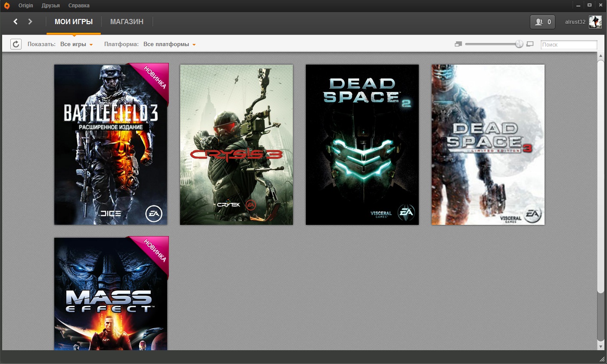Open the alrust32 profile name
Screen dimensions: 607x364
click(x=575, y=22)
